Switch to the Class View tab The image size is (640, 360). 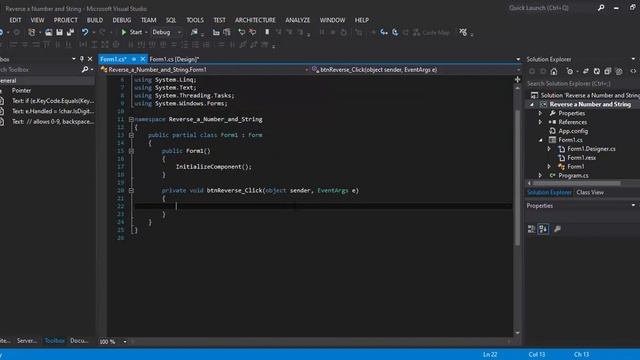tap(590, 193)
